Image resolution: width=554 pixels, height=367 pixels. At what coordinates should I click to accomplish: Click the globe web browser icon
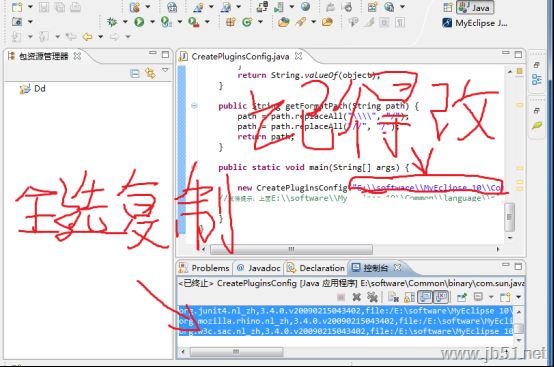click(x=306, y=7)
